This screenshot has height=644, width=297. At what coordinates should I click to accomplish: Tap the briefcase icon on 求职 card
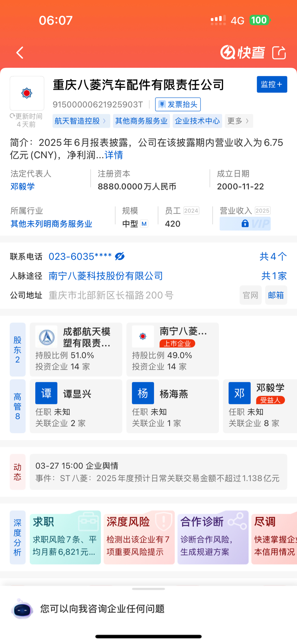[x=89, y=521]
